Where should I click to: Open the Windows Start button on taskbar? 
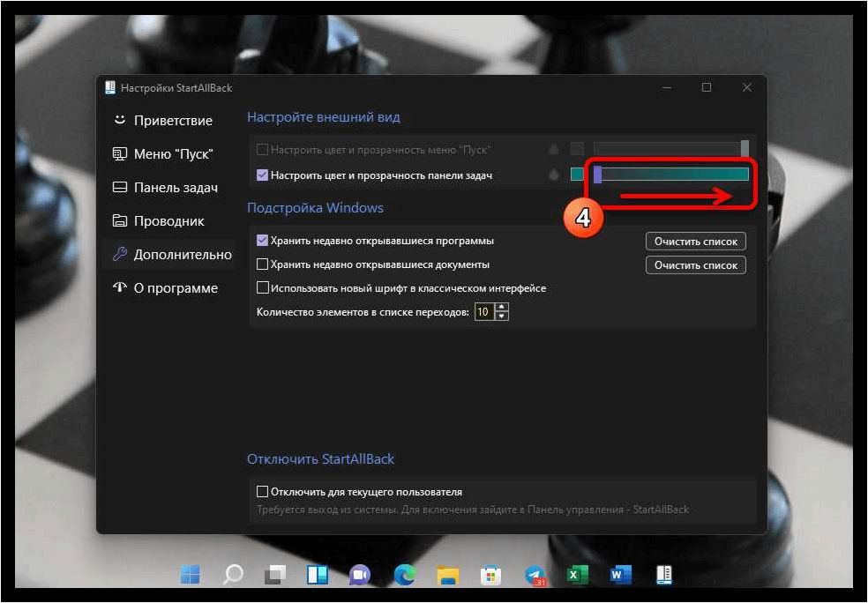point(191,576)
